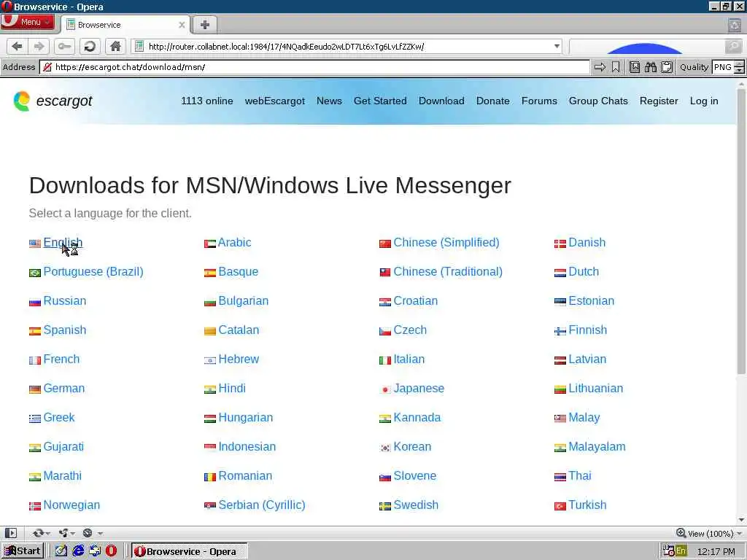Click the Hebrew language link

239,359
